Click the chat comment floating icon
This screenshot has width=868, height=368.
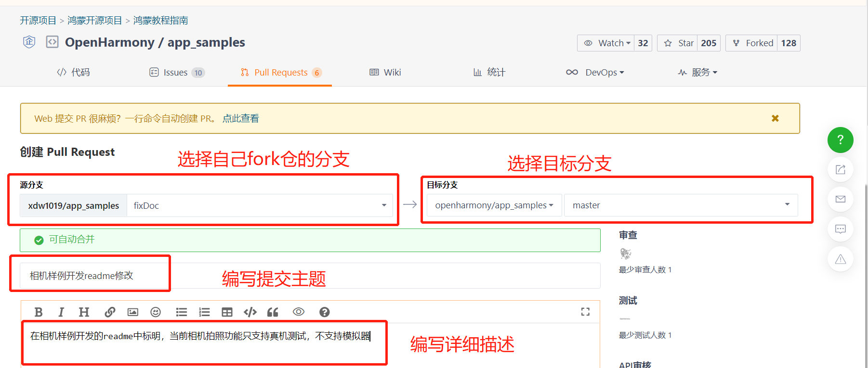click(x=841, y=229)
